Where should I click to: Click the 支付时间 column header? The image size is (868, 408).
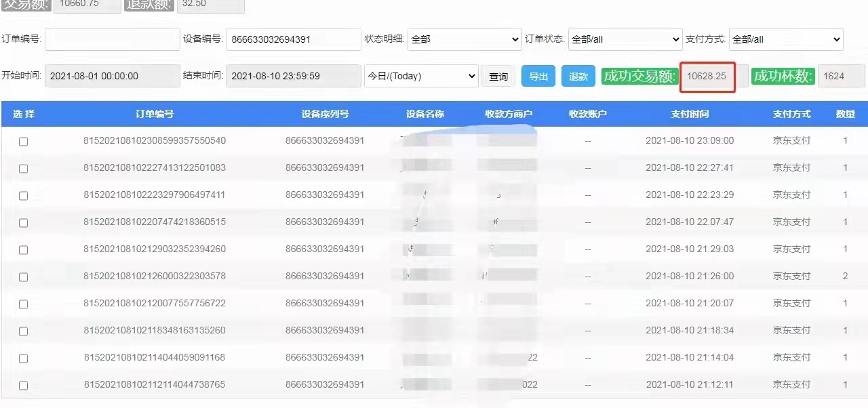[x=690, y=114]
